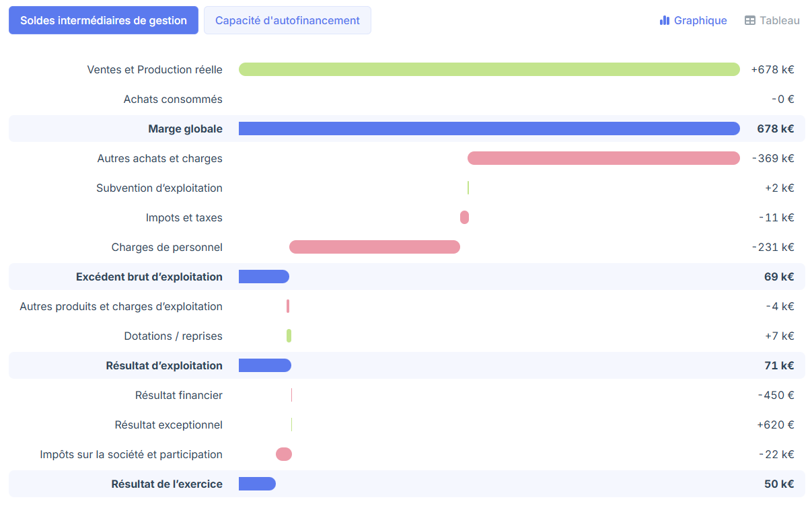Click the '+7 k€' value
812x512 pixels.
click(780, 336)
